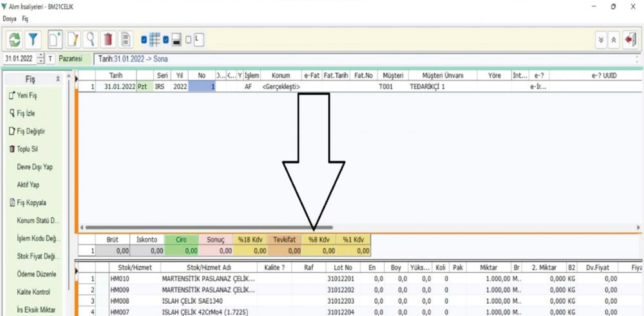The image size is (644, 316).
Task: Open the Dosya menu
Action: coord(10,19)
